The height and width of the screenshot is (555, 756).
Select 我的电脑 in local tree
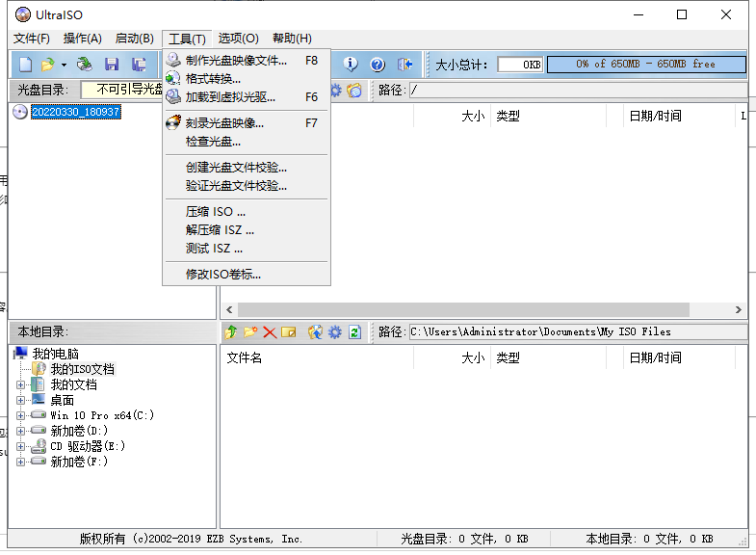tap(56, 354)
